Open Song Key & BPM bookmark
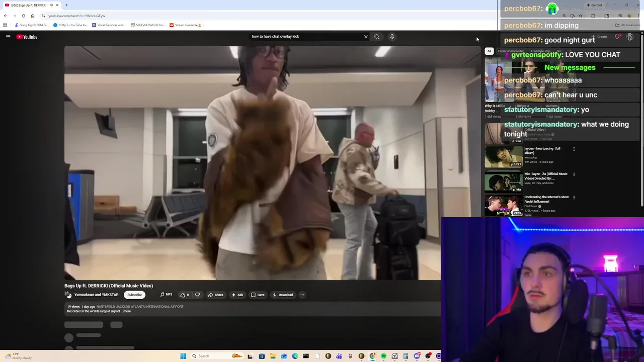 pos(32,25)
